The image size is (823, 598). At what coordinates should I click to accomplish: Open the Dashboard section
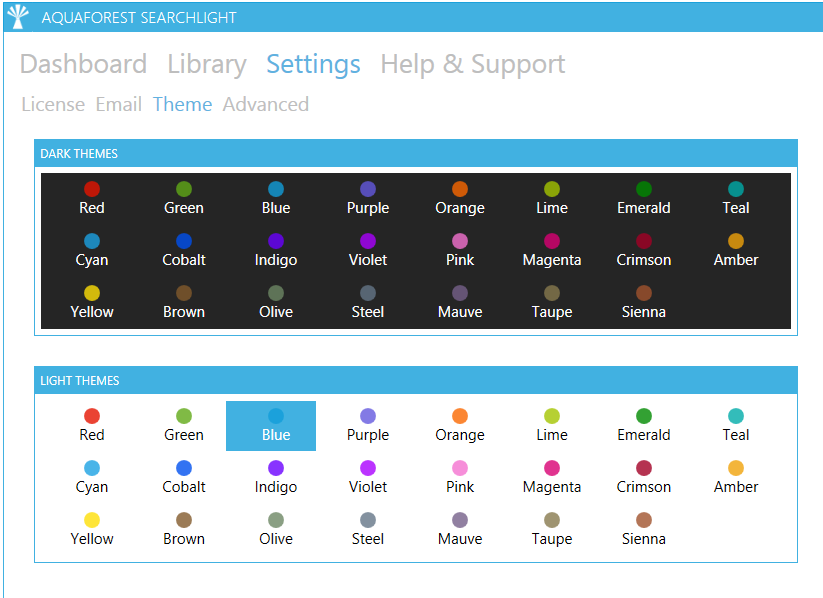[x=83, y=64]
